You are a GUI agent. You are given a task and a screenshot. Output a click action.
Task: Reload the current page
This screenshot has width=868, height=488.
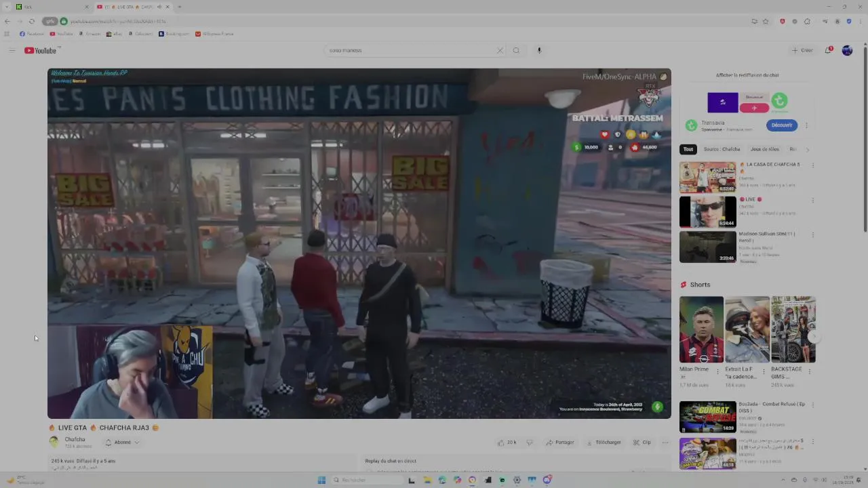click(31, 21)
